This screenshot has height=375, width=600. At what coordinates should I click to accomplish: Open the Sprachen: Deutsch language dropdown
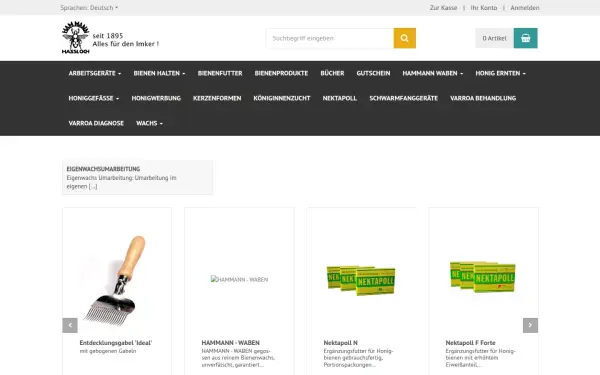click(89, 8)
